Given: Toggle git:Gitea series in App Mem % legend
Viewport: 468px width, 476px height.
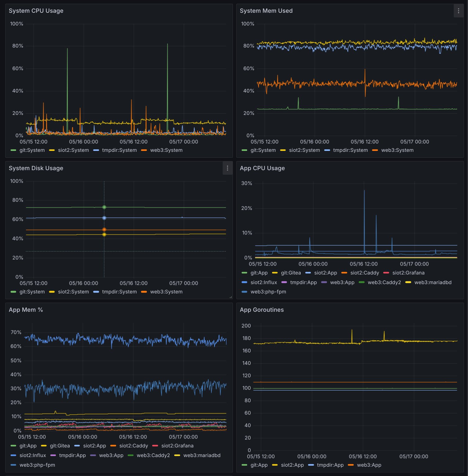Looking at the screenshot, I should [x=60, y=446].
